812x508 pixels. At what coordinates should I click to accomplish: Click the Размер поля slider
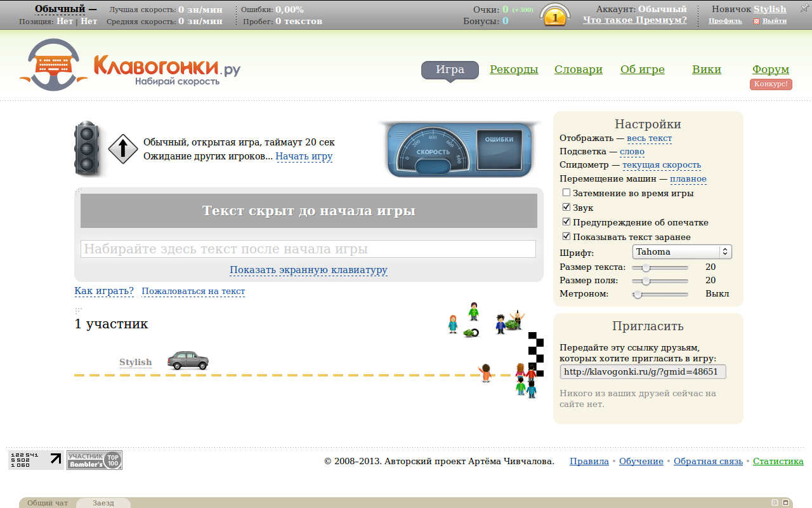tap(660, 281)
